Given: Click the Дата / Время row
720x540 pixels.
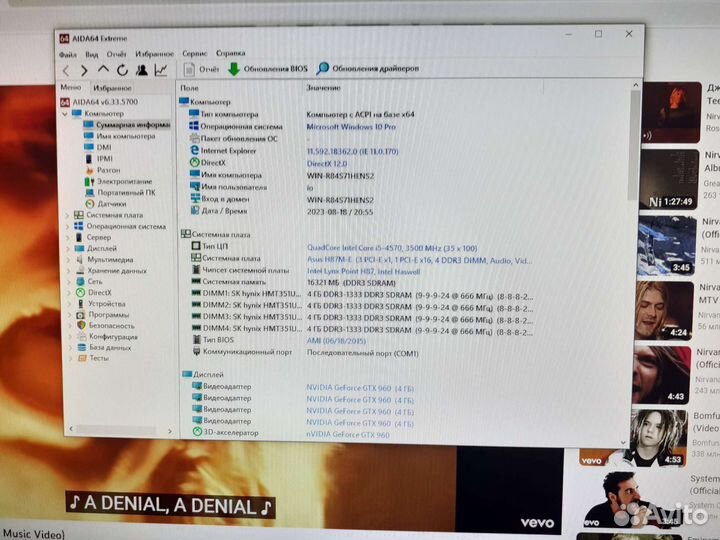Looking at the screenshot, I should (282, 212).
